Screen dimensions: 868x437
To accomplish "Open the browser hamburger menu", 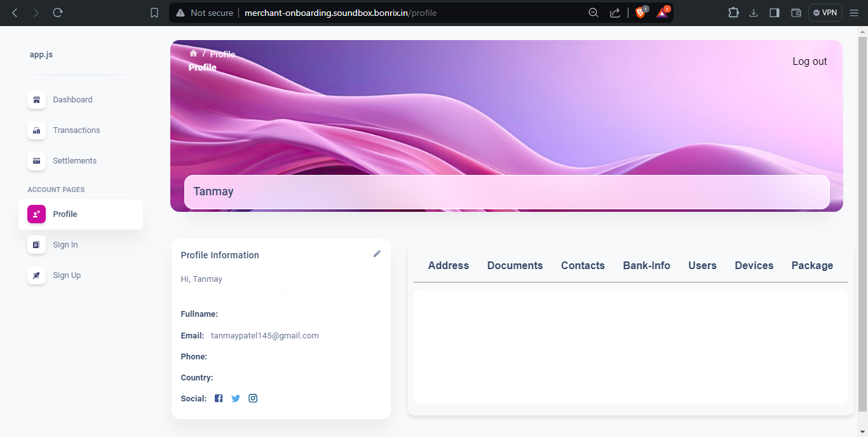I will coord(854,12).
